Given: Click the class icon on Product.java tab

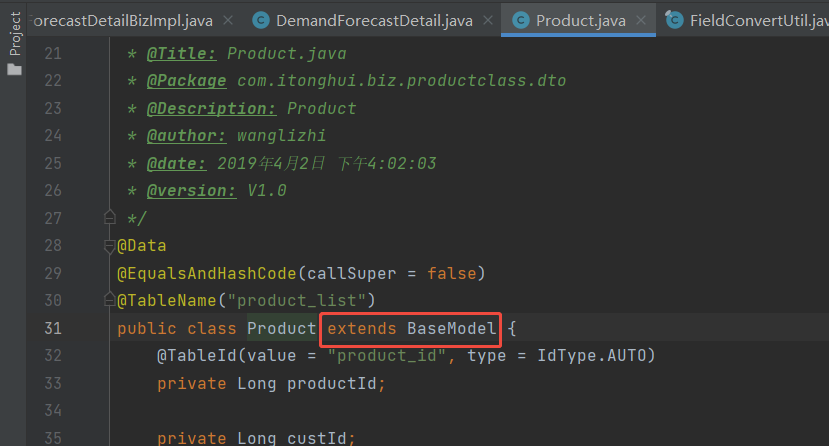Looking at the screenshot, I should pyautogui.click(x=521, y=21).
